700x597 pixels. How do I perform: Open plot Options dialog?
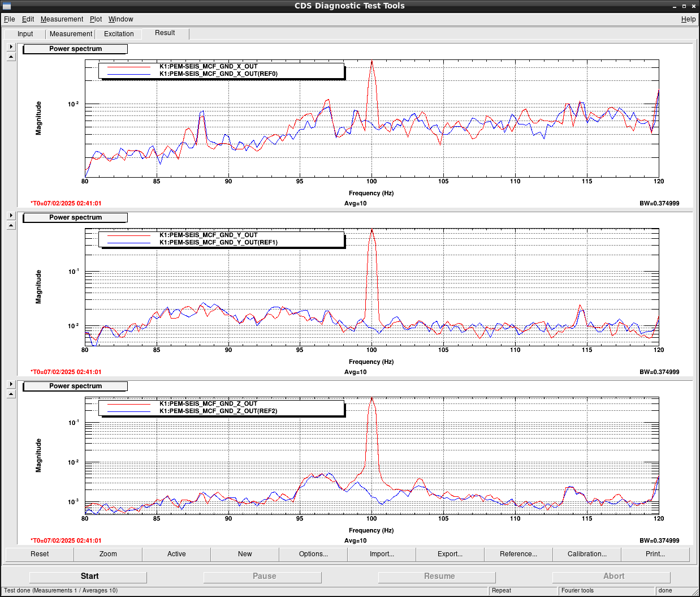click(x=313, y=554)
